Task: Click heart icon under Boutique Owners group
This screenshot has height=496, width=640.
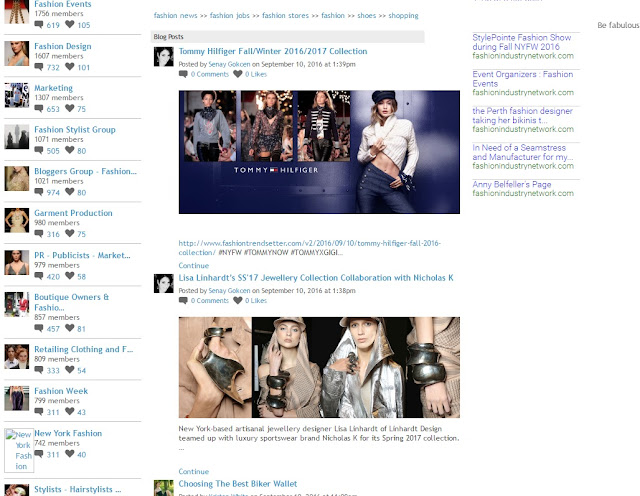Action: pyautogui.click(x=70, y=328)
